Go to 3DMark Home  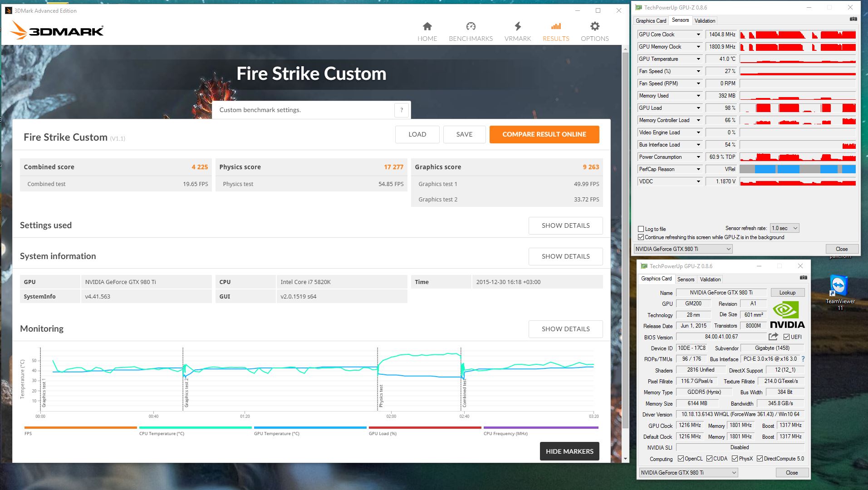427,32
